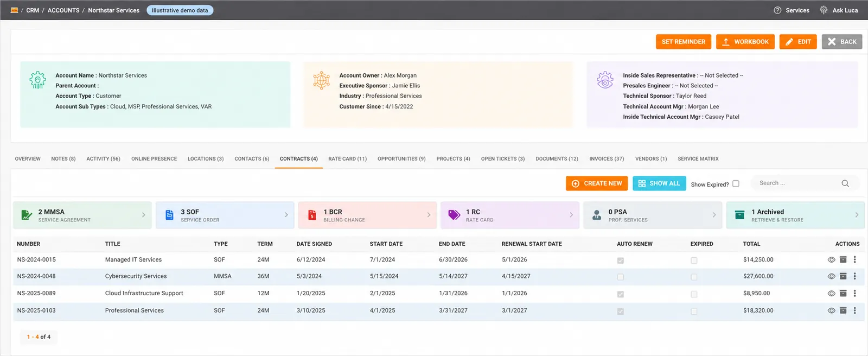Click the Workbook export button
The height and width of the screenshot is (356, 868).
pyautogui.click(x=745, y=42)
